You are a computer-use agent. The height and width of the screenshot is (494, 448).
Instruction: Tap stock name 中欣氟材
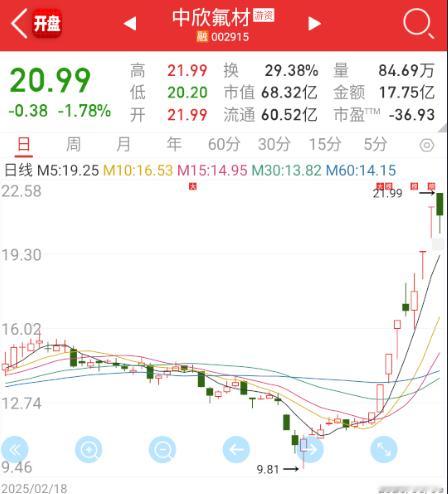[211, 17]
